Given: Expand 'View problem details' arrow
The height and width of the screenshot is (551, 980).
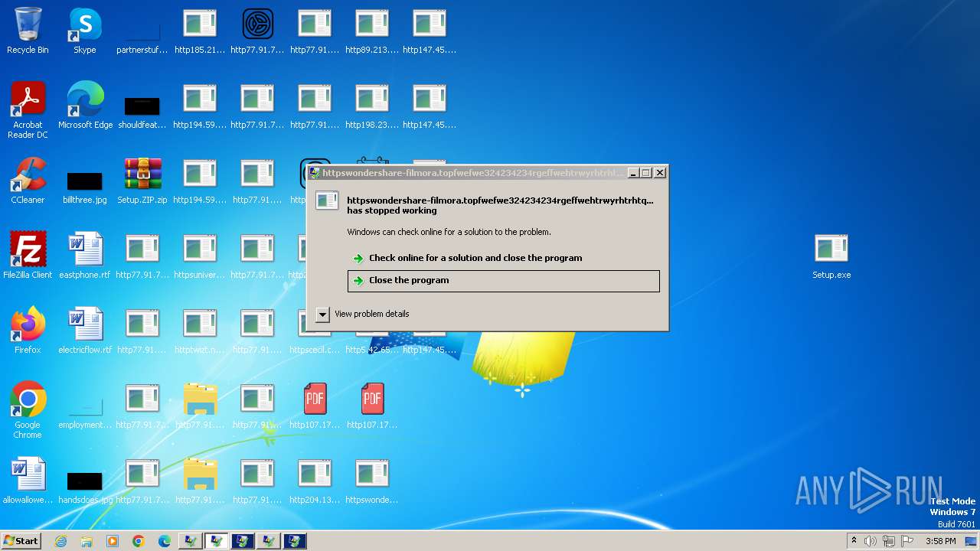Looking at the screenshot, I should [x=322, y=314].
